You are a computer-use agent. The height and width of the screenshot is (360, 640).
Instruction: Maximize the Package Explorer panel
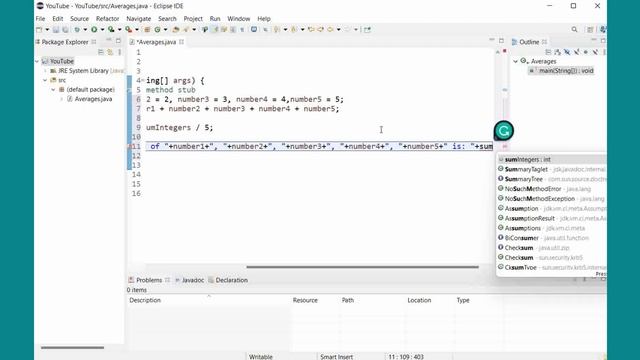tap(118, 41)
